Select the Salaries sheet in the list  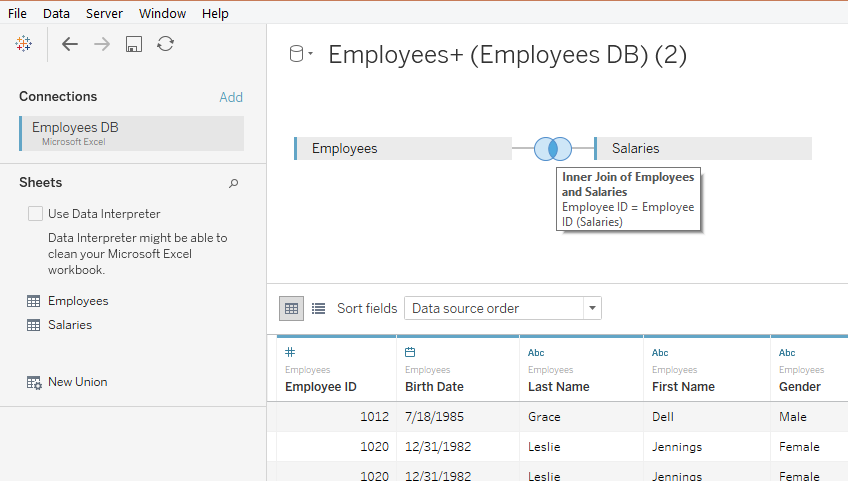[x=70, y=325]
